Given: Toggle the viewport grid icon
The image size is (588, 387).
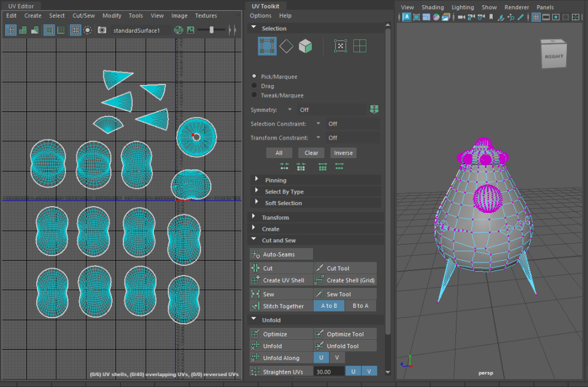Looking at the screenshot, I should click(x=536, y=17).
